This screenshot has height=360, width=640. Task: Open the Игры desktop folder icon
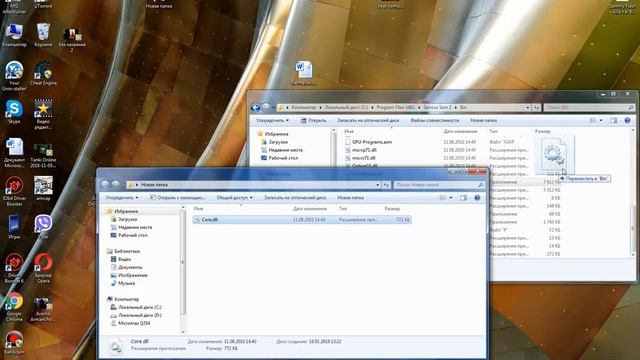click(14, 227)
